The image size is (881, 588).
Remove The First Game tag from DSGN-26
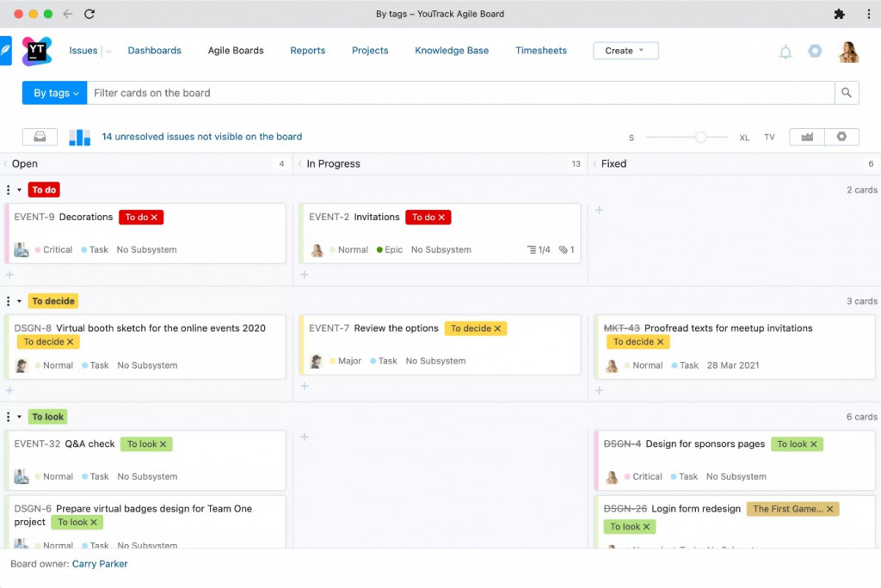830,509
